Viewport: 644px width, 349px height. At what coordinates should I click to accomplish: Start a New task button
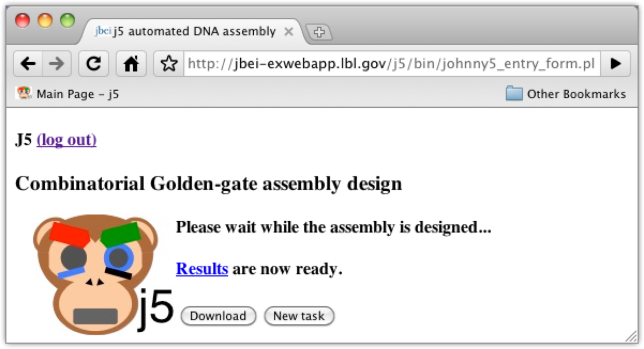point(299,316)
